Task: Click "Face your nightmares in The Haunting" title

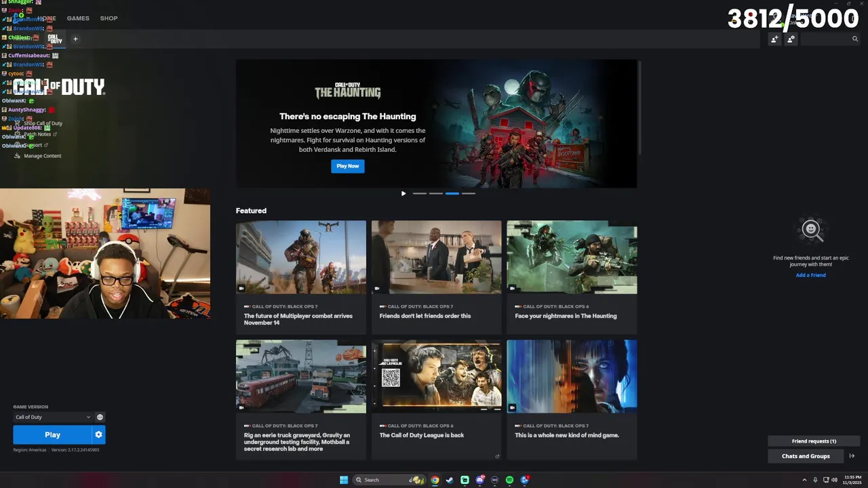Action: [x=566, y=316]
